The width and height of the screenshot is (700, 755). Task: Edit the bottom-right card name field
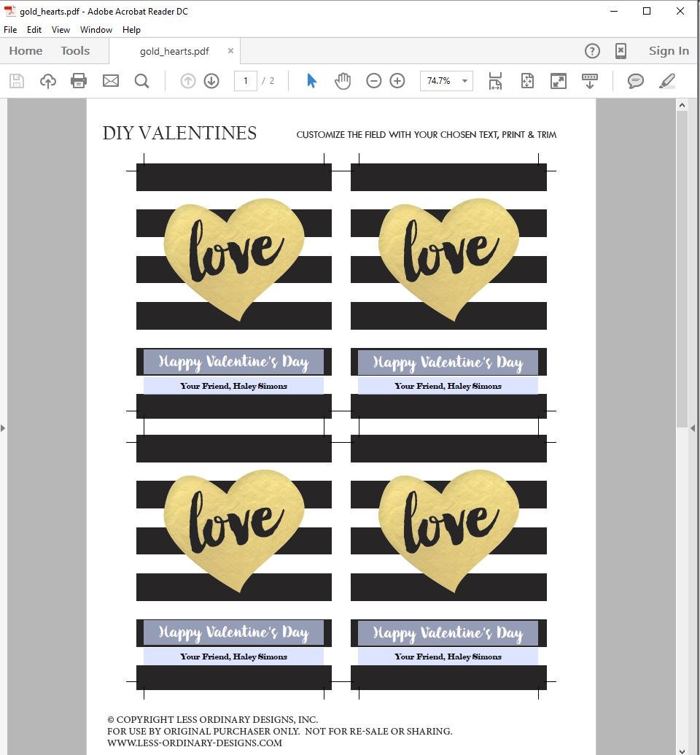[x=448, y=657]
